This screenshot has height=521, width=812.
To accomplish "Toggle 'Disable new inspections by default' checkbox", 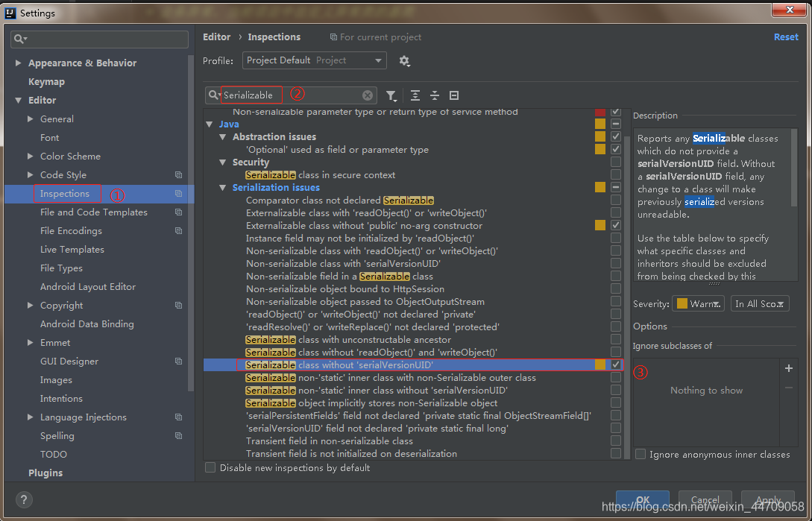I will pos(210,467).
